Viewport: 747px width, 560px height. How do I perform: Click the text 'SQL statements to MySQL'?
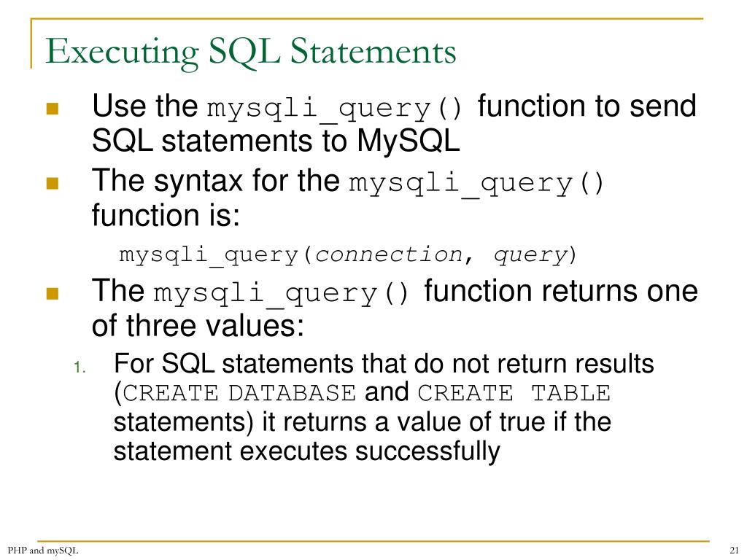pos(276,141)
